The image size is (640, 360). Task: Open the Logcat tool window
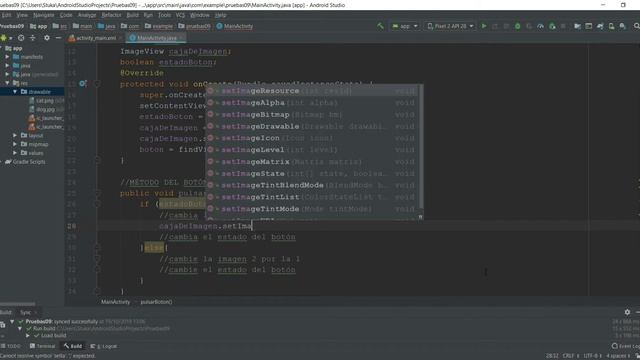pyautogui.click(x=104, y=346)
